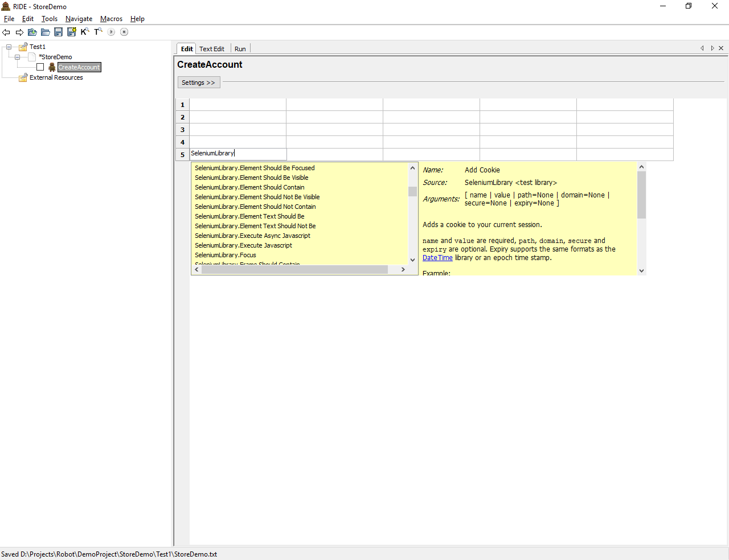Click the SeleniumLibrary cell editor in row 5

pyautogui.click(x=238, y=154)
